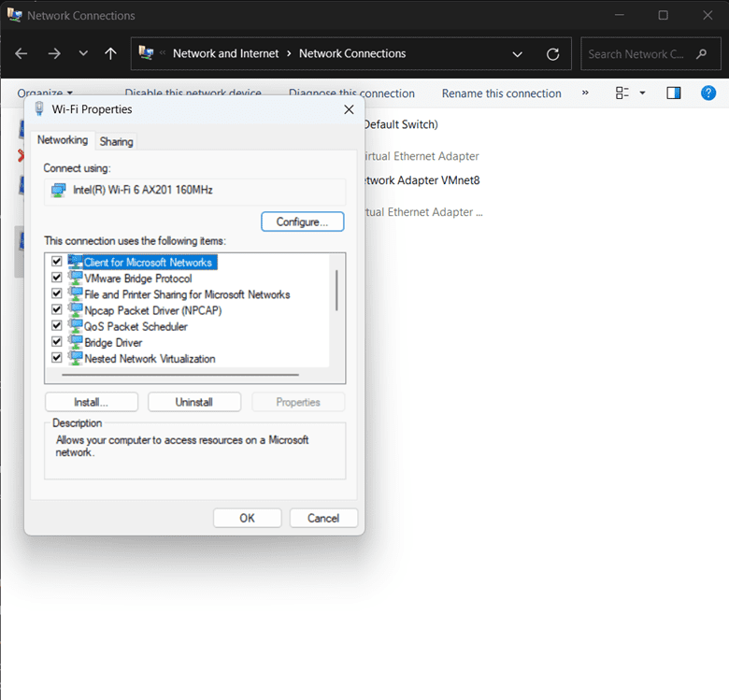Close the Wi-Fi Properties dialog
This screenshot has width=729, height=700.
point(349,109)
